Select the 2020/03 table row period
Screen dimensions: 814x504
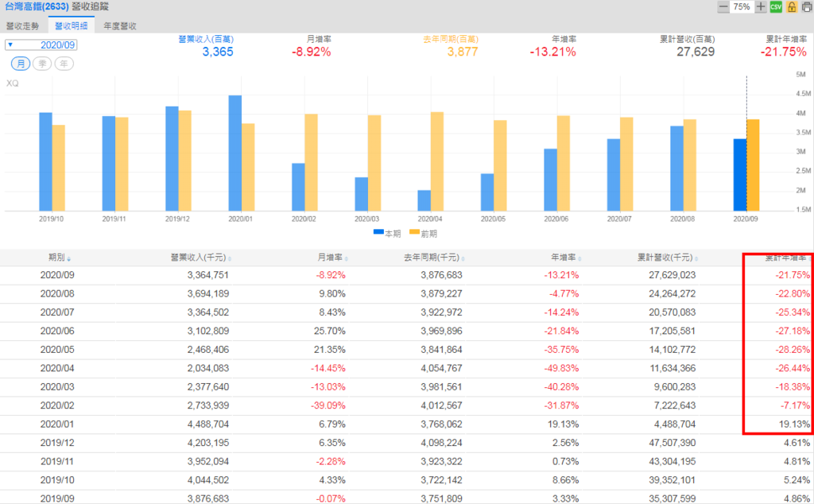click(x=57, y=387)
